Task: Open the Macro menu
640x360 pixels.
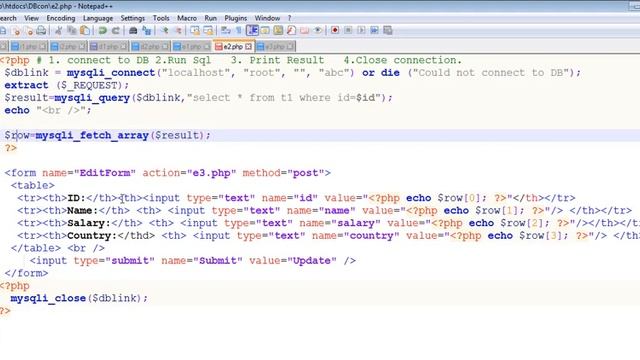Action: (x=187, y=18)
